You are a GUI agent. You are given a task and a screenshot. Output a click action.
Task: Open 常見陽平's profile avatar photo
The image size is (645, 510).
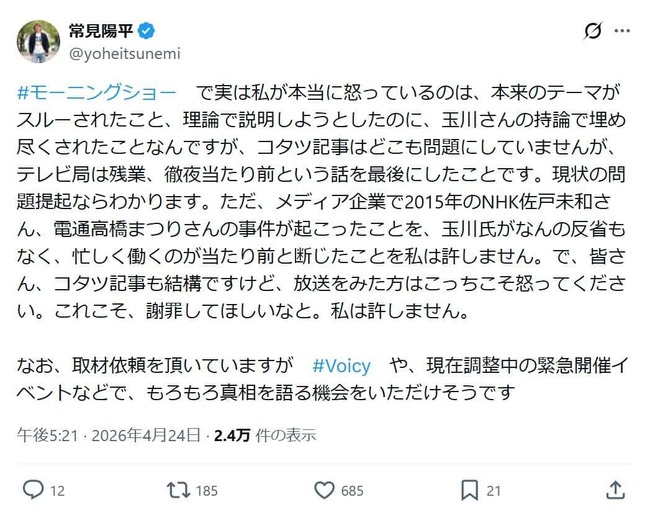coord(38,42)
